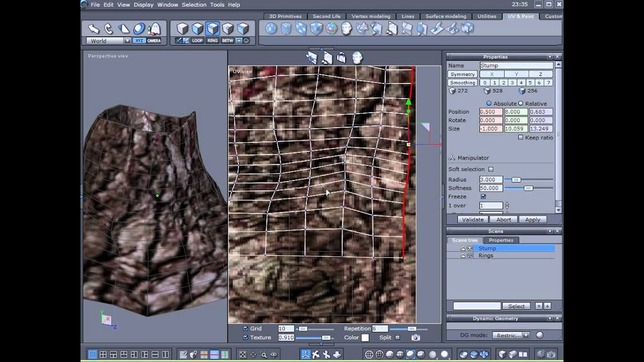The image size is (644, 362).
Task: Toggle the Grid checkbox
Action: coord(246,329)
